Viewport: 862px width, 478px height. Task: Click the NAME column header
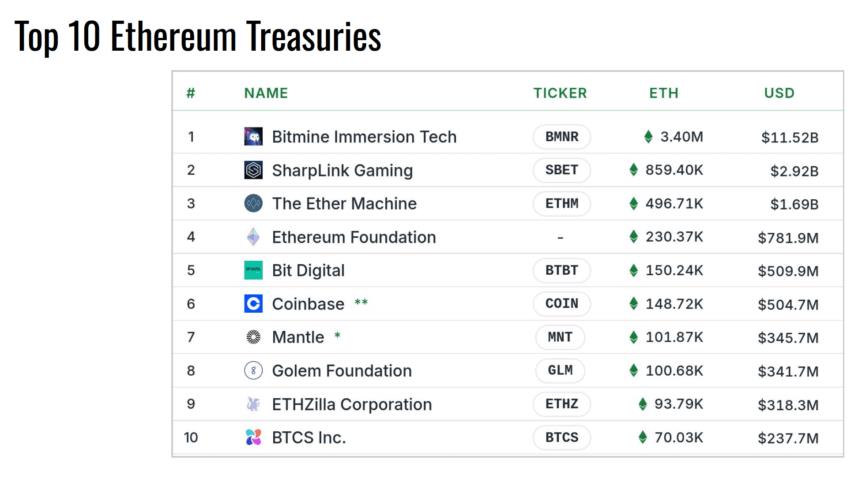(266, 93)
